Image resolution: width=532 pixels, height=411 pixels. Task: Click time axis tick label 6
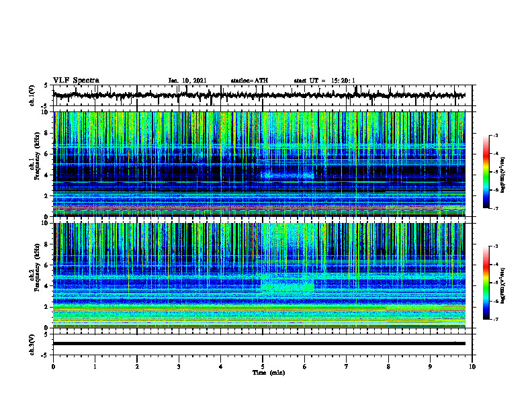(305, 367)
